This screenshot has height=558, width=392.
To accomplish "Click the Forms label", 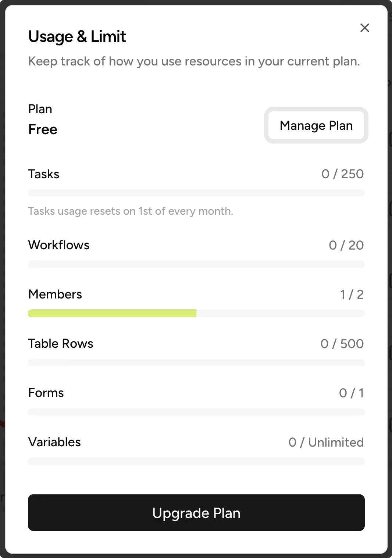I will [x=46, y=393].
